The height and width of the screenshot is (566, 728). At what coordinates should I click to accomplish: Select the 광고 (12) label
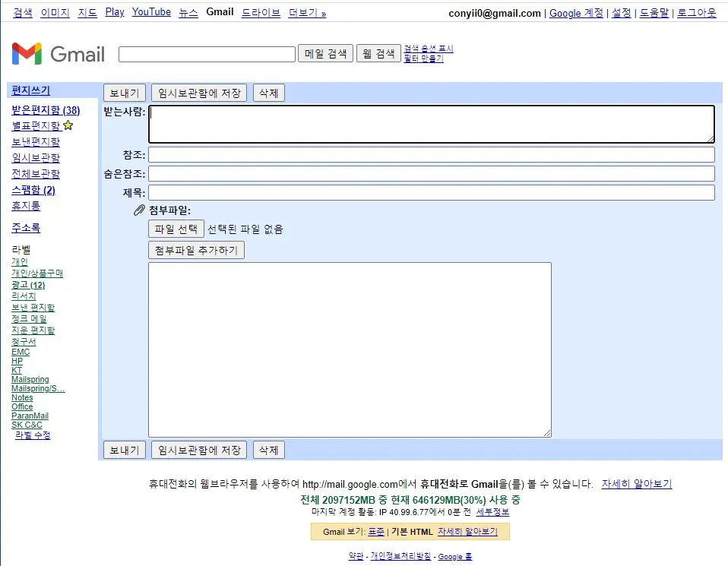[x=28, y=285]
